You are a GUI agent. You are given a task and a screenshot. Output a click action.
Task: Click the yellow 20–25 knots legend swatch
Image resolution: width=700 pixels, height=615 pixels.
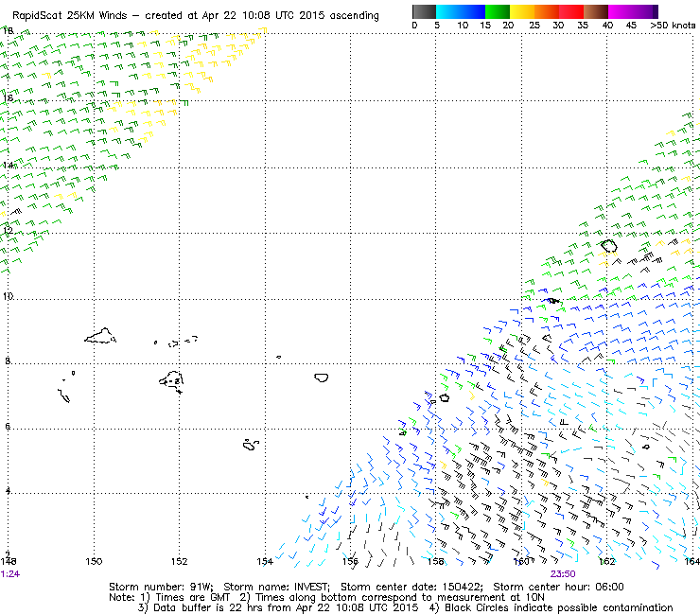[522, 11]
